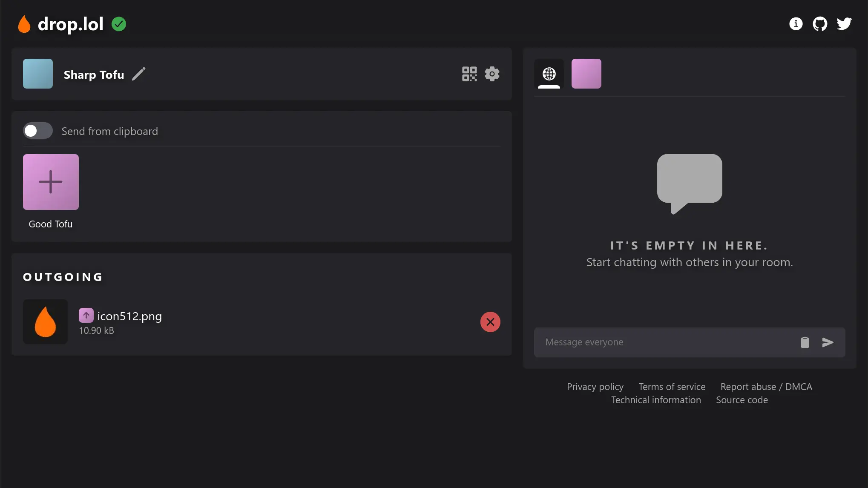Edit the name Sharp Tofu with pencil icon
This screenshot has height=488, width=868.
[138, 73]
